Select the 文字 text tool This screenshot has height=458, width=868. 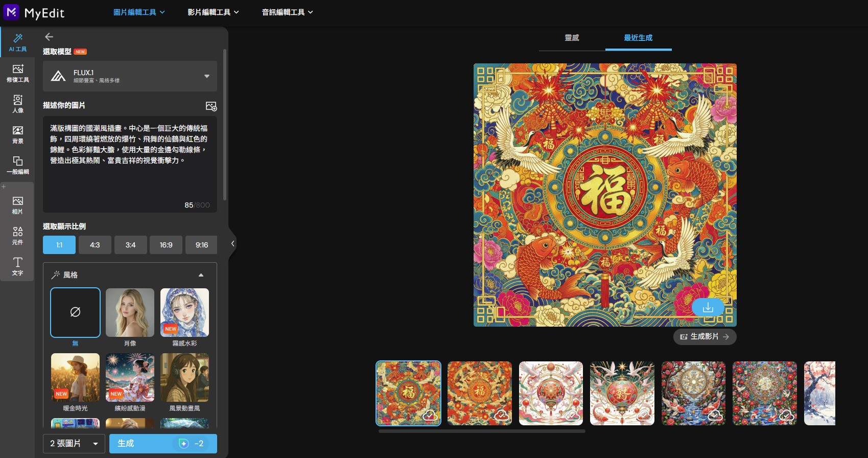(17, 266)
